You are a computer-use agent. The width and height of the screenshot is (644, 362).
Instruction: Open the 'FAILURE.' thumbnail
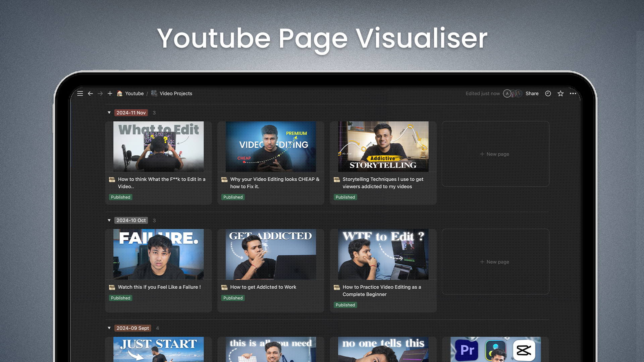pos(158,254)
